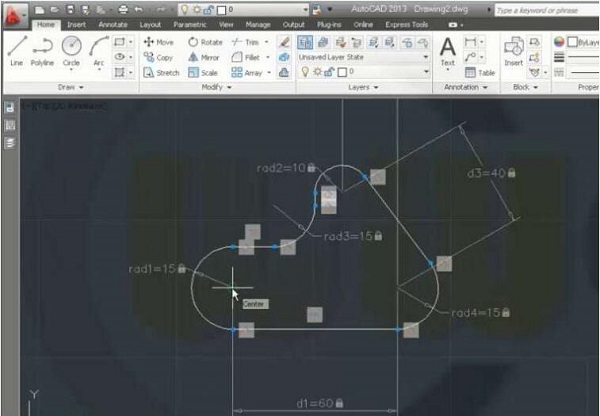Switch to the Parametric ribbon tab
The image size is (600, 416).
pos(190,24)
